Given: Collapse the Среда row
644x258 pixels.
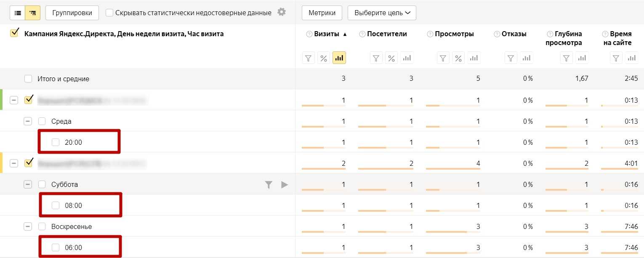Looking at the screenshot, I should [28, 121].
